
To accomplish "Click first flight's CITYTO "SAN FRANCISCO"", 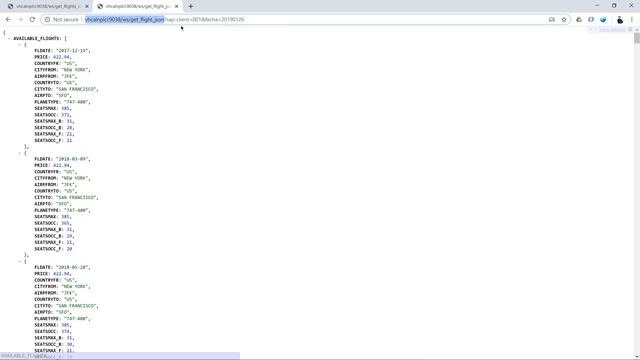I will pyautogui.click(x=76, y=89).
